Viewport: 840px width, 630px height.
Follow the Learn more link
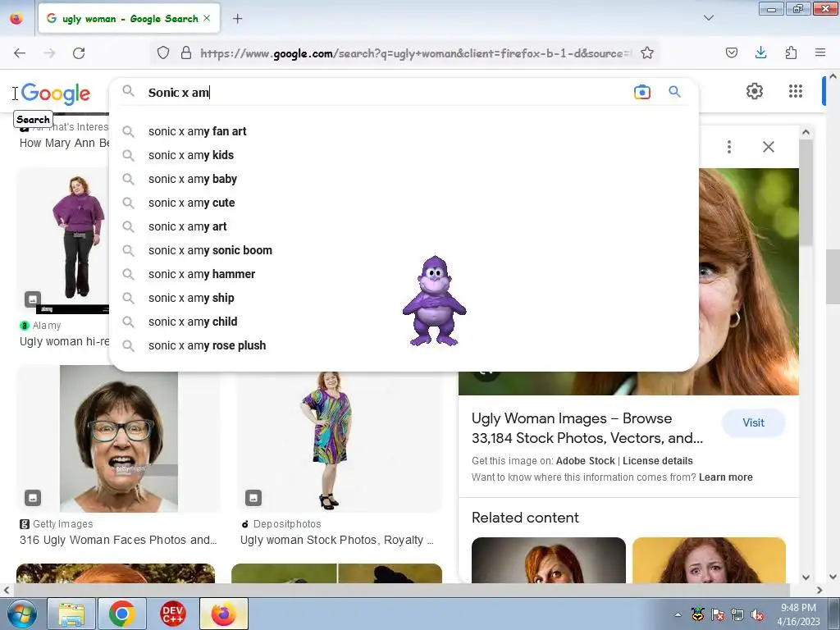[x=725, y=477]
